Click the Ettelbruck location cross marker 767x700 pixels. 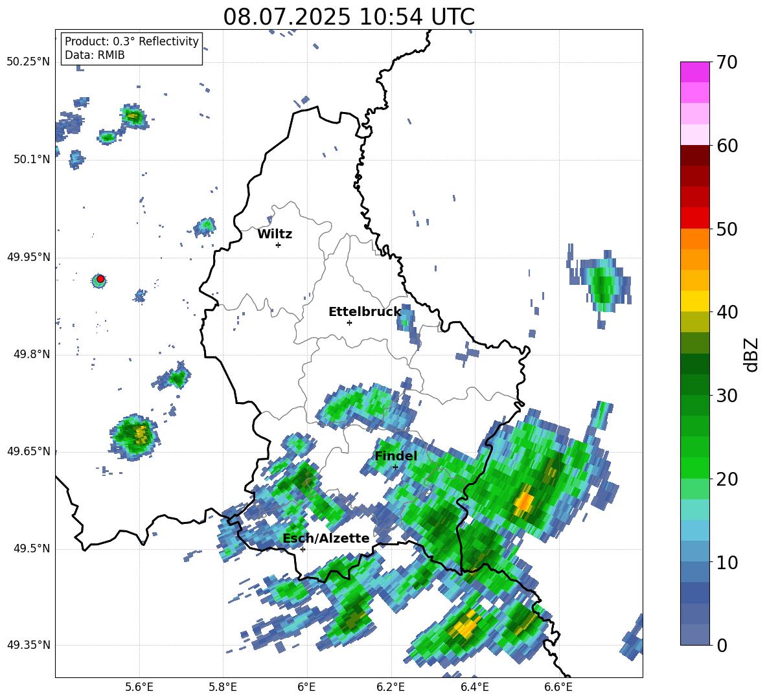click(x=349, y=322)
